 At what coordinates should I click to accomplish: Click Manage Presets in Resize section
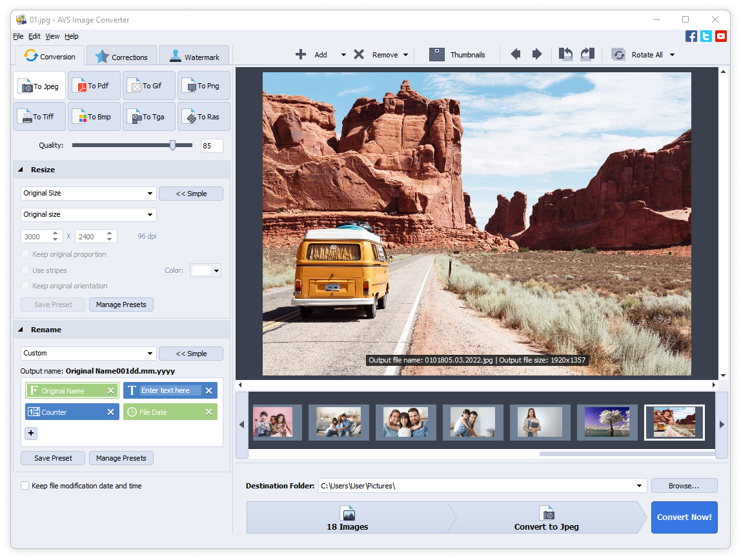pyautogui.click(x=121, y=305)
